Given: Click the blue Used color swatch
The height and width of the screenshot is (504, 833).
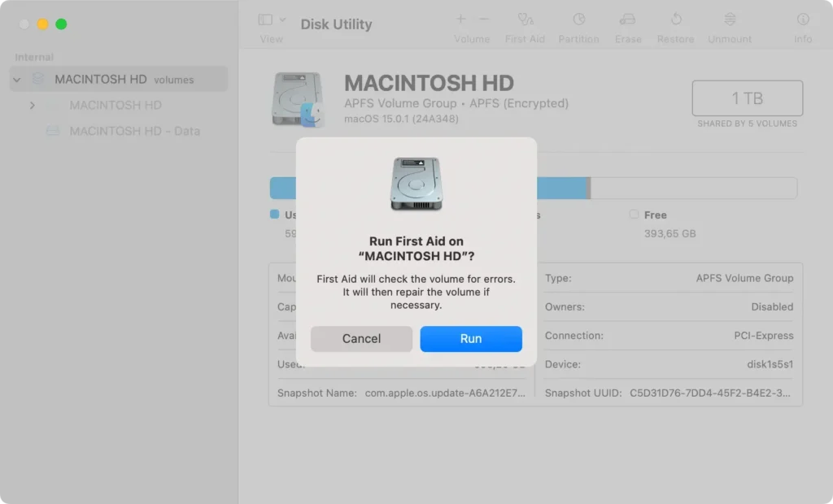Looking at the screenshot, I should (275, 214).
